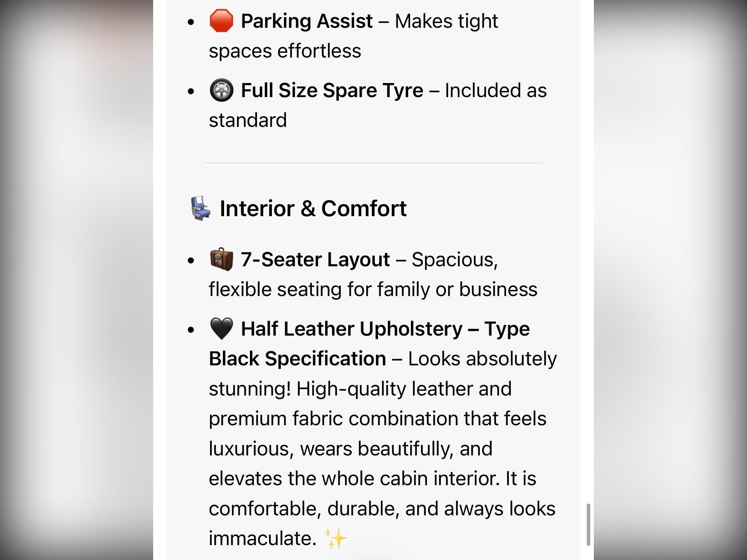The height and width of the screenshot is (560, 747).
Task: Click the horizontal divider line
Action: click(373, 163)
